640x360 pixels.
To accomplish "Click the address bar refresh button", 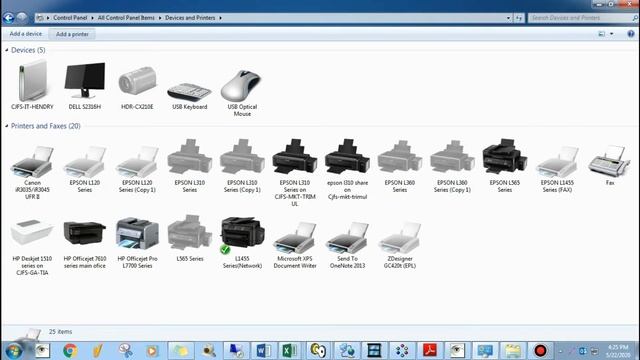I will pos(519,18).
